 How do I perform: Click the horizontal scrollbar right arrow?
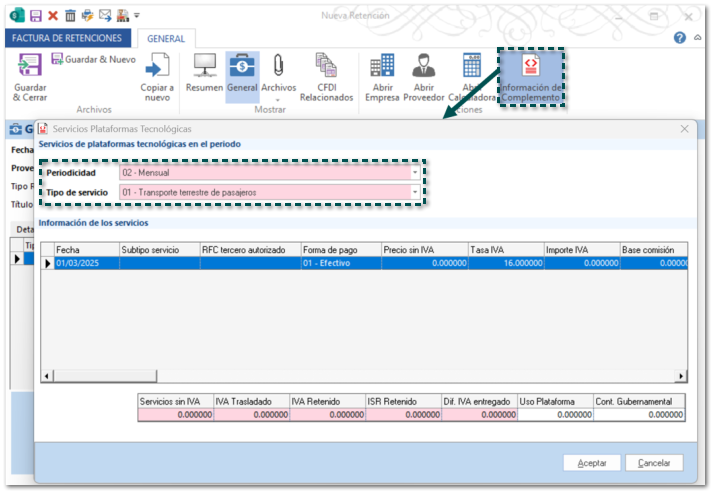(681, 376)
